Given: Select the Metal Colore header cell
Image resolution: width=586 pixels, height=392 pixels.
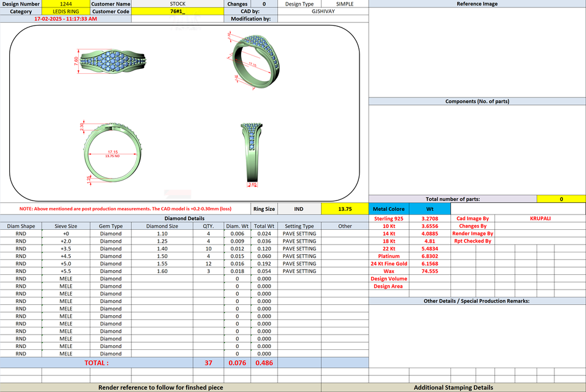Looking at the screenshot, I should [x=389, y=208].
